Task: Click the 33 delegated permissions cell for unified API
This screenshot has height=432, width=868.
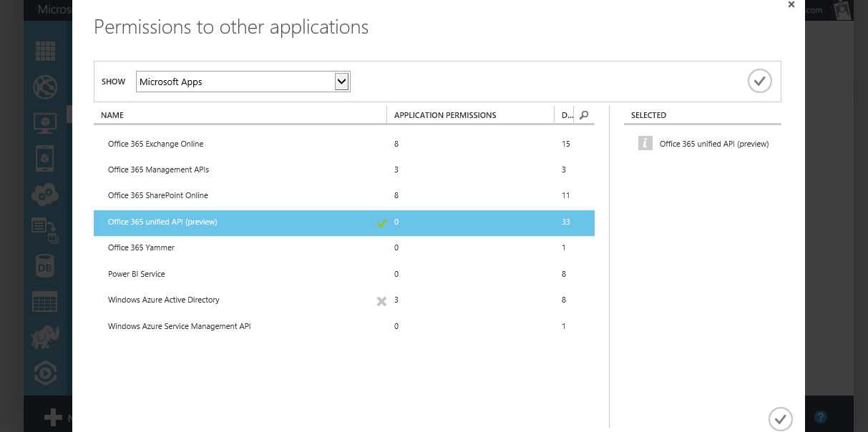Action: [x=566, y=222]
